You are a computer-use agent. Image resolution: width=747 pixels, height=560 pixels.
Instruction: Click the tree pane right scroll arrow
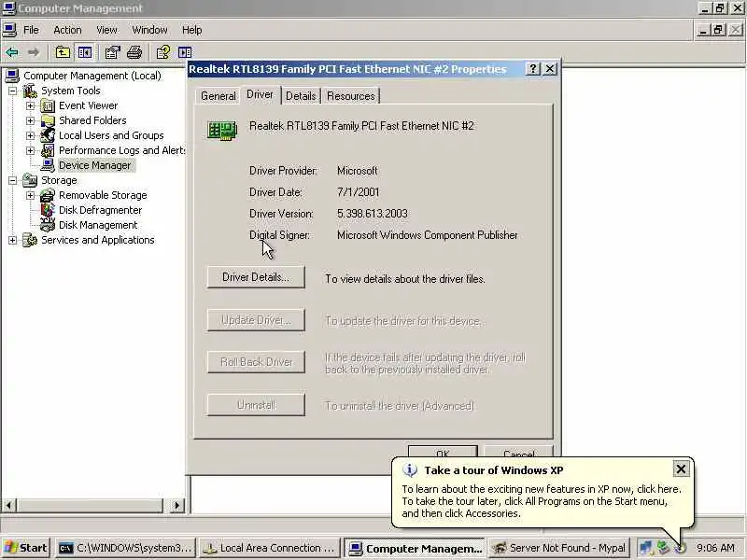tap(177, 505)
